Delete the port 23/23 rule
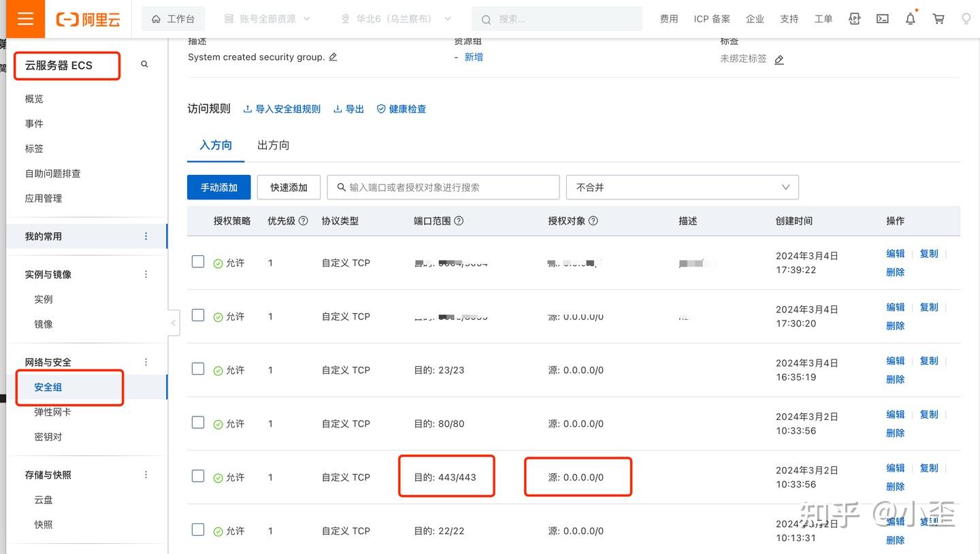 [x=896, y=380]
